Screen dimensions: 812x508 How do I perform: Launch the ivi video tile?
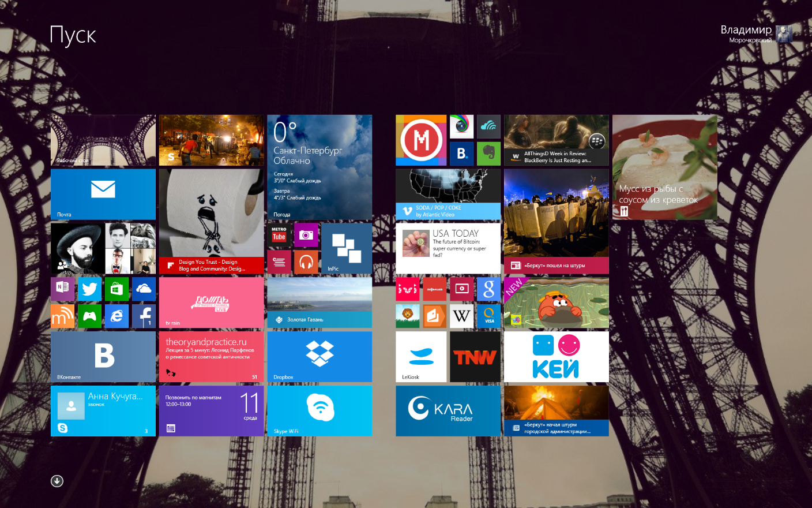click(x=408, y=289)
